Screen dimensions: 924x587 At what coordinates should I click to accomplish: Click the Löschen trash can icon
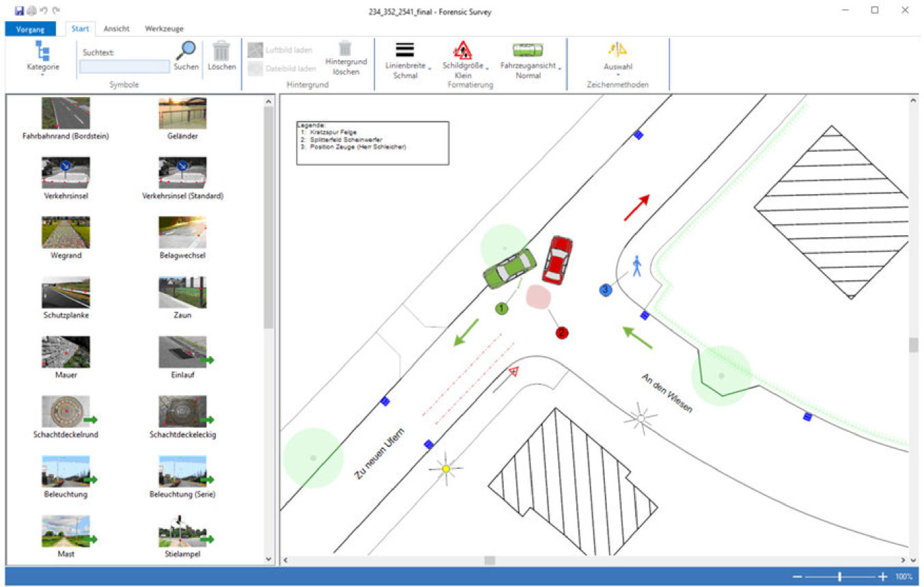[x=221, y=51]
